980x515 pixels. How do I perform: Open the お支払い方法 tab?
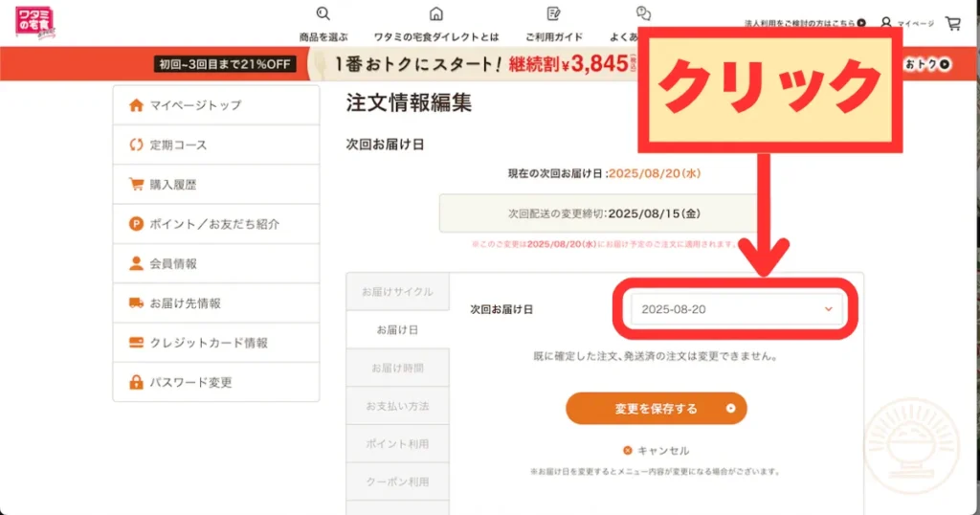[x=397, y=406]
